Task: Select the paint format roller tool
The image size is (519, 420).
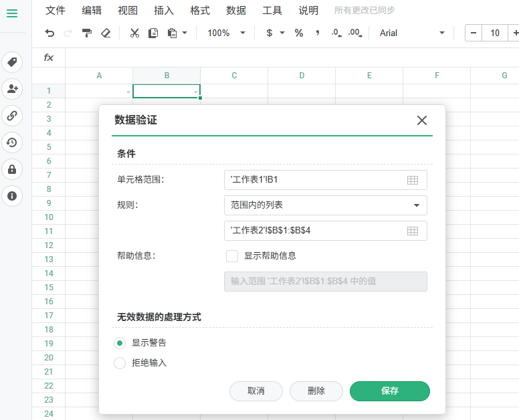Action: point(87,33)
